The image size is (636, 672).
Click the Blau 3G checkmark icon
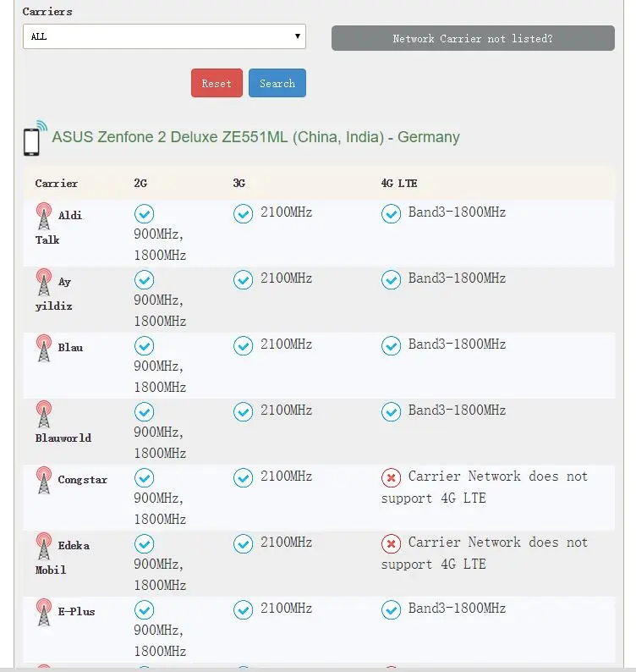point(244,346)
